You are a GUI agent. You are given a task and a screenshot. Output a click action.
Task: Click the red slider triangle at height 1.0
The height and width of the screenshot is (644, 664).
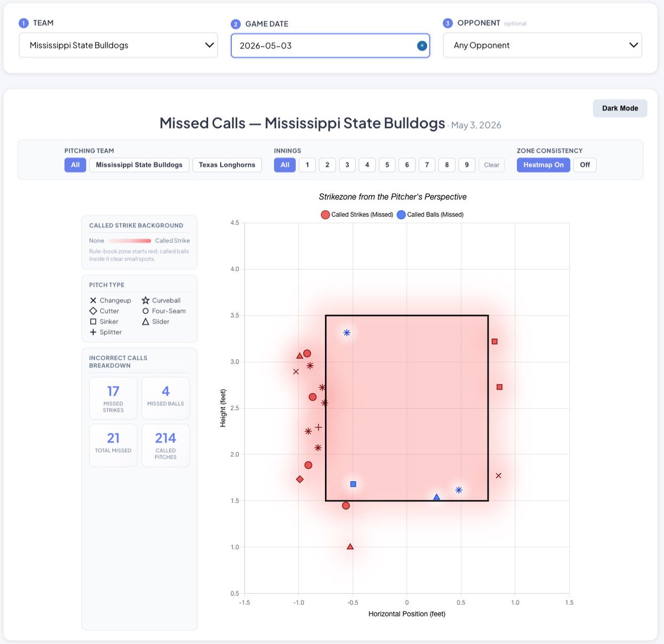click(x=350, y=547)
